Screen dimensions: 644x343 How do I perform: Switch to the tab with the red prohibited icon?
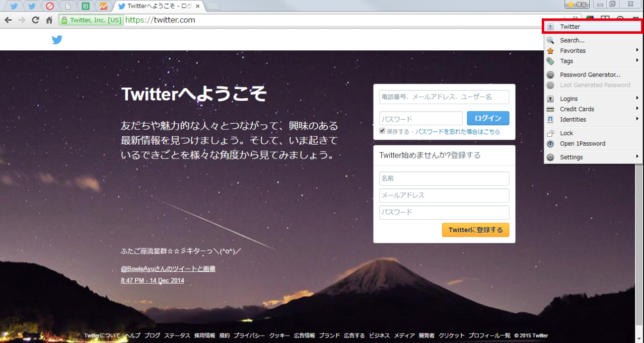coord(50,6)
